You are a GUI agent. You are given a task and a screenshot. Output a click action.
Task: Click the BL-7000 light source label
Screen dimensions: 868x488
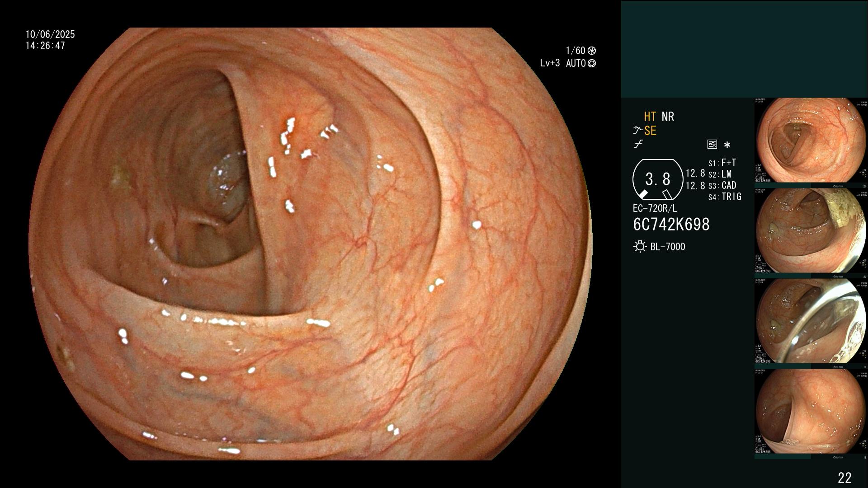click(668, 247)
